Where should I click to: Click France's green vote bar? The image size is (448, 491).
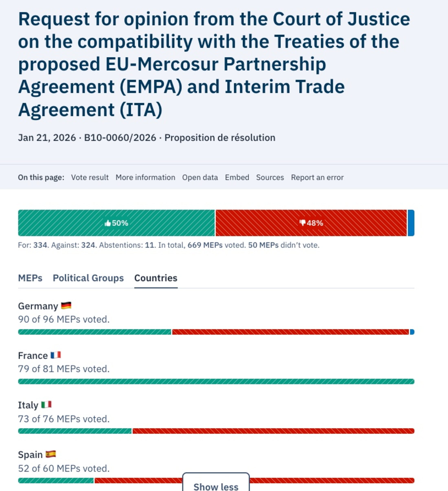(x=216, y=381)
